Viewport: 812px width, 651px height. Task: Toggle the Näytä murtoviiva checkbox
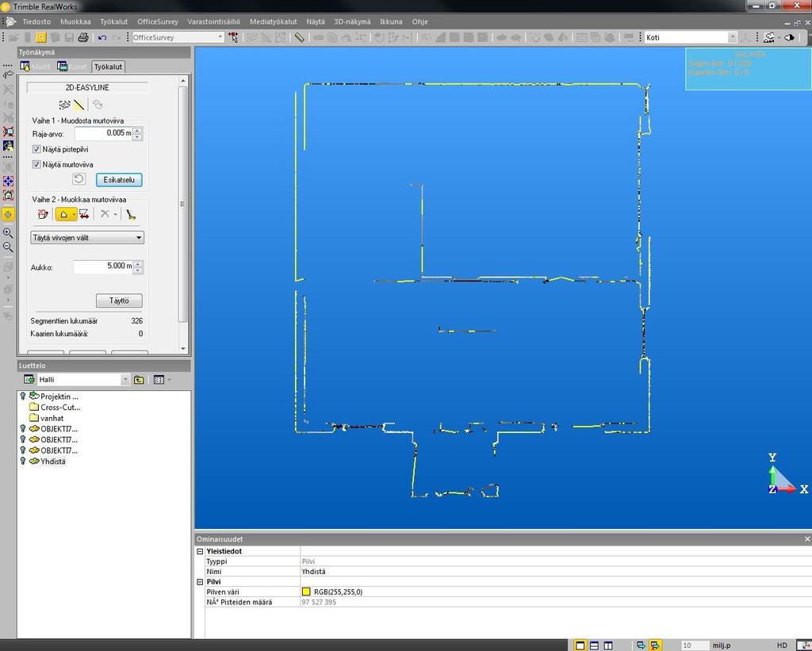coord(36,164)
